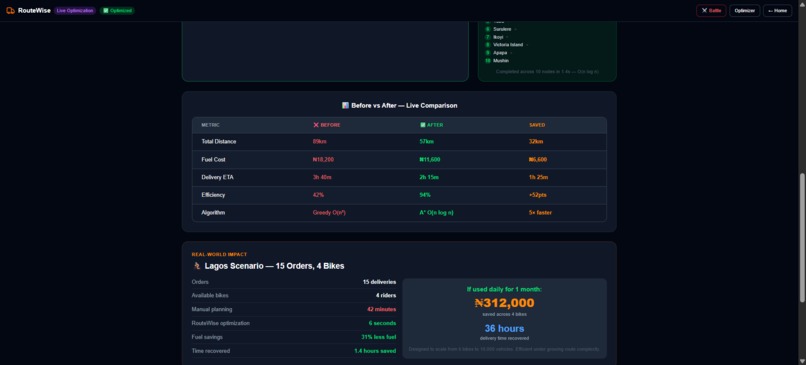Viewport: 806px width, 365px height.
Task: Click the 57km after value
Action: [x=427, y=141]
